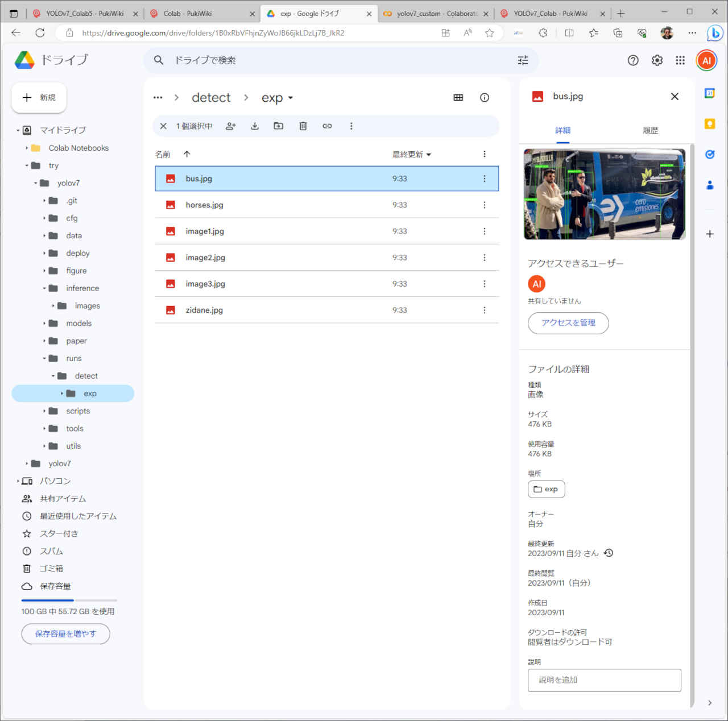This screenshot has height=721, width=728.
Task: Toggle the info details panel
Action: point(485,98)
